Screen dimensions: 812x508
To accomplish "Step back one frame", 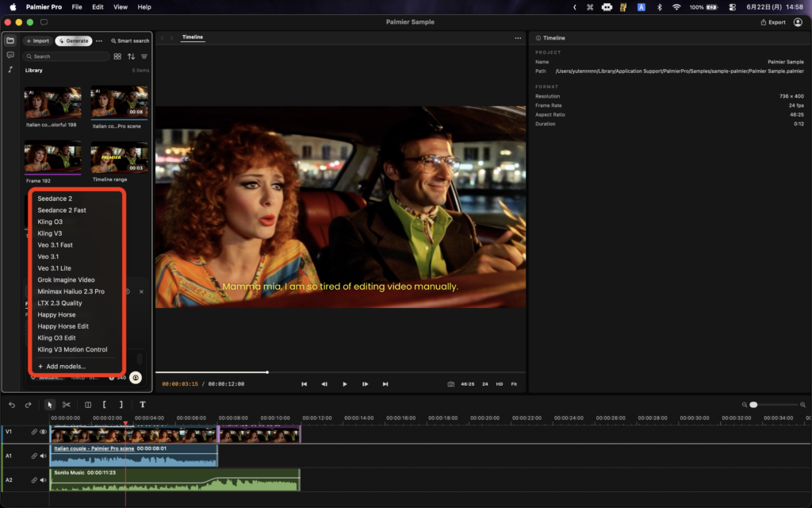I will point(324,384).
